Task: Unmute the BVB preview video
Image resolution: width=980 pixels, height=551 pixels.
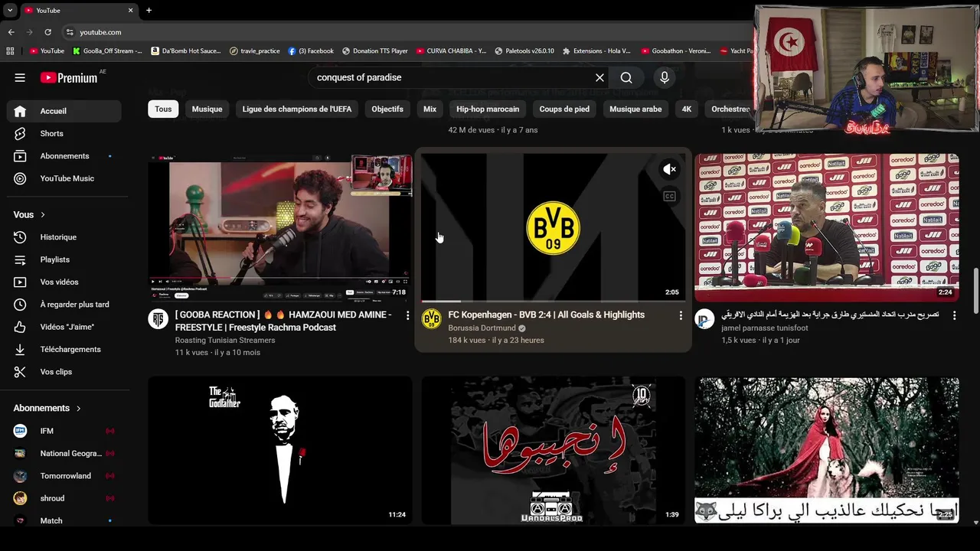Action: 669,169
